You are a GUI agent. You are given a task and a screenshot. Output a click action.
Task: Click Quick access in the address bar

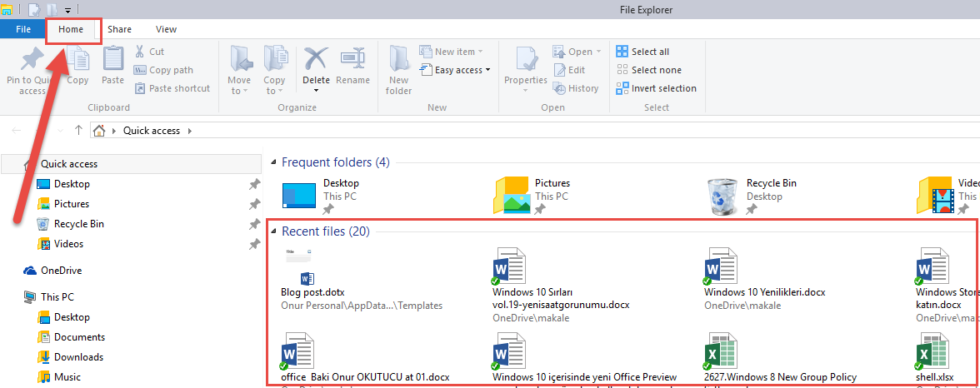coord(152,131)
